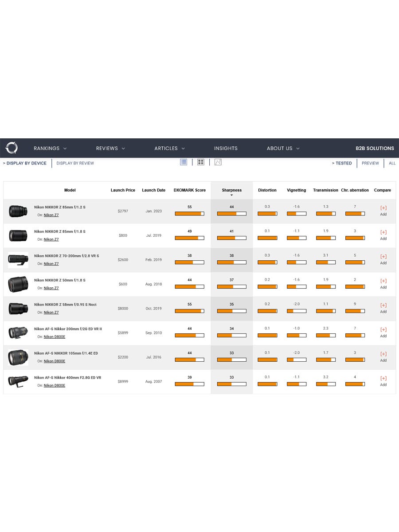399x532 pixels.
Task: Select the Jan. 2023 launch date cell
Action: pyautogui.click(x=154, y=211)
